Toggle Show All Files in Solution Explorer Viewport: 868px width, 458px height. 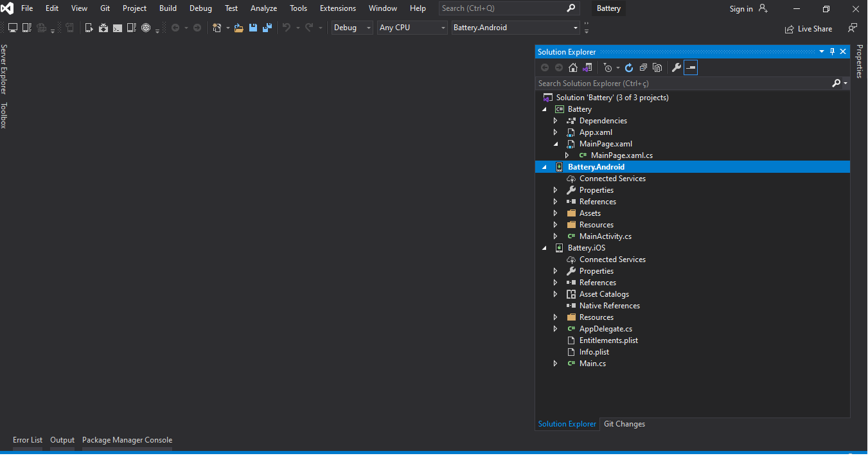[657, 67]
